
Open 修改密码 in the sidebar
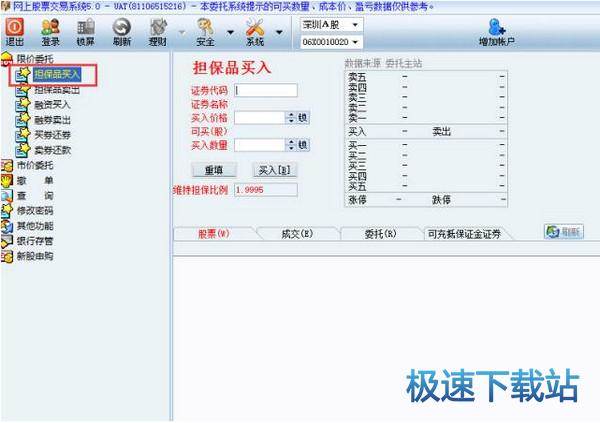35,211
